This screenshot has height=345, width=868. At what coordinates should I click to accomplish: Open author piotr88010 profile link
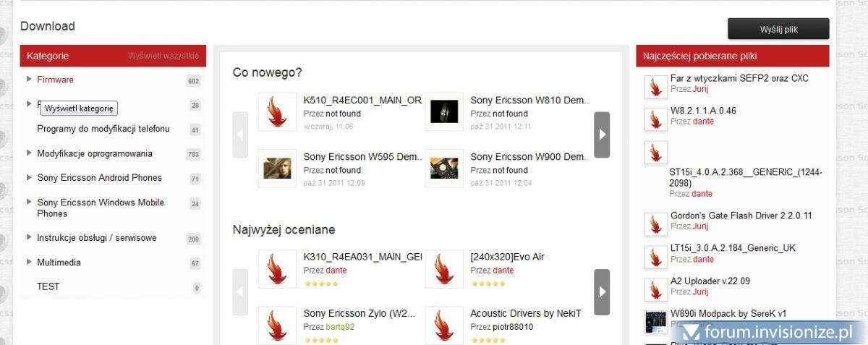(x=513, y=327)
